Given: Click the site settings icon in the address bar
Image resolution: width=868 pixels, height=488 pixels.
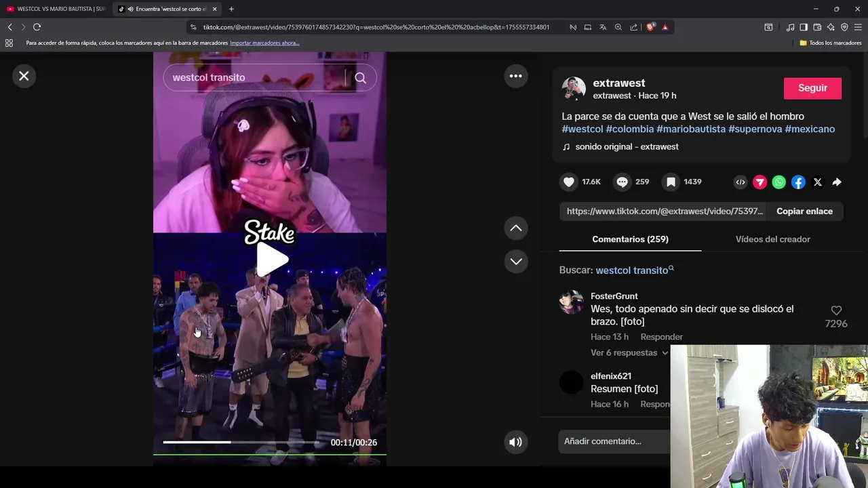Looking at the screenshot, I should click(x=193, y=27).
